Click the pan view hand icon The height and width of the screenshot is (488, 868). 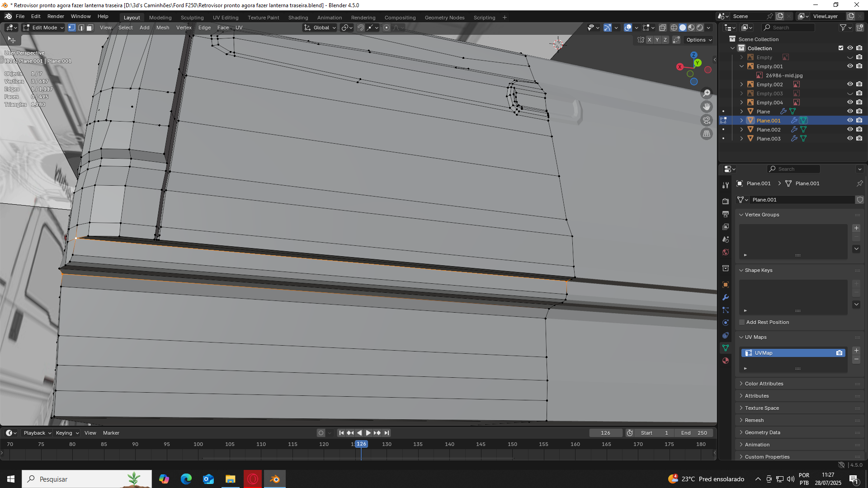pyautogui.click(x=706, y=107)
